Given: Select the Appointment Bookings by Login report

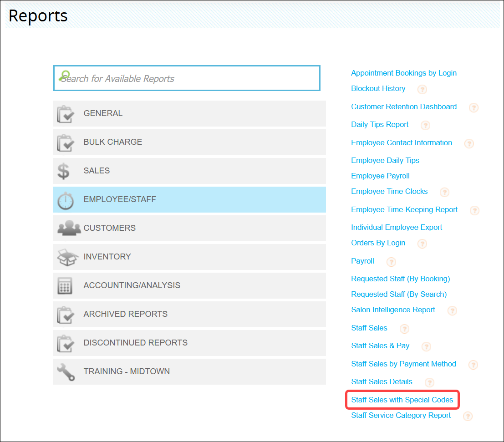Looking at the screenshot, I should (x=404, y=73).
